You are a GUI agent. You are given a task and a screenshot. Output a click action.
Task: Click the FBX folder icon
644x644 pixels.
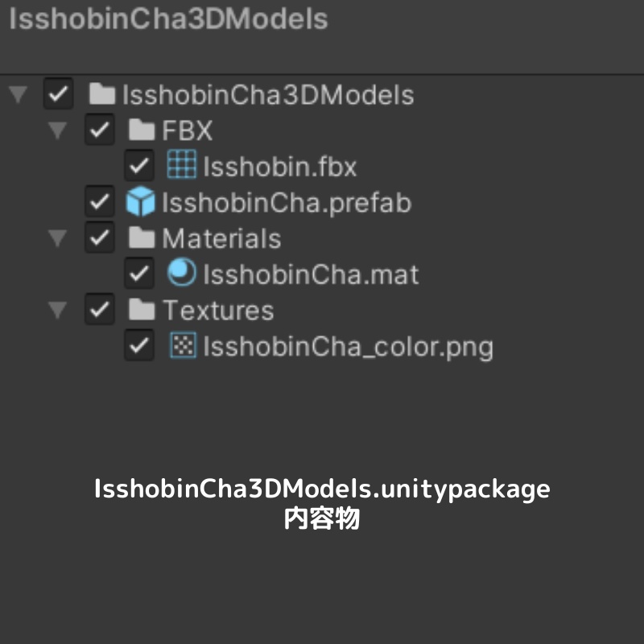[142, 130]
